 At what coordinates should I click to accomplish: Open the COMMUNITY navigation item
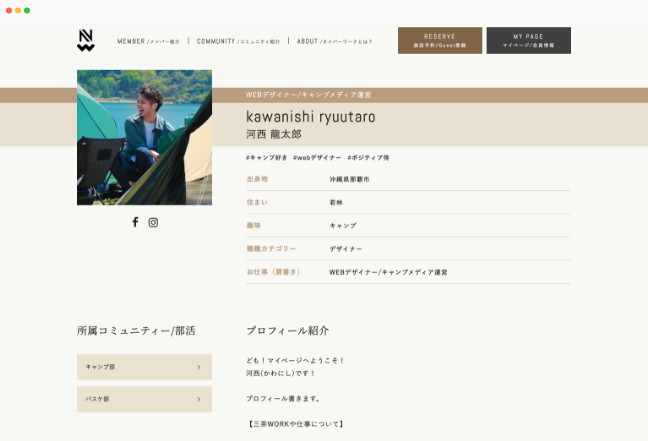click(238, 41)
